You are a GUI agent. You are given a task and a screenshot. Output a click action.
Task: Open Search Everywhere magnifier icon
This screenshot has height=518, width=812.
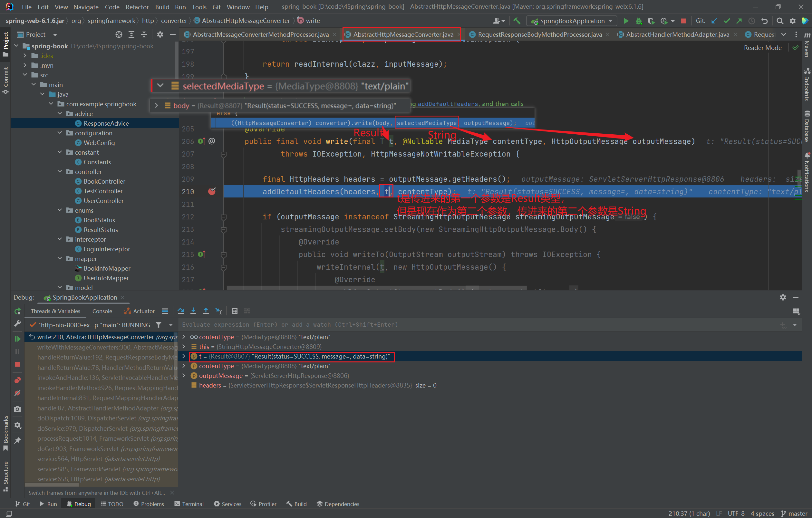[780, 21]
